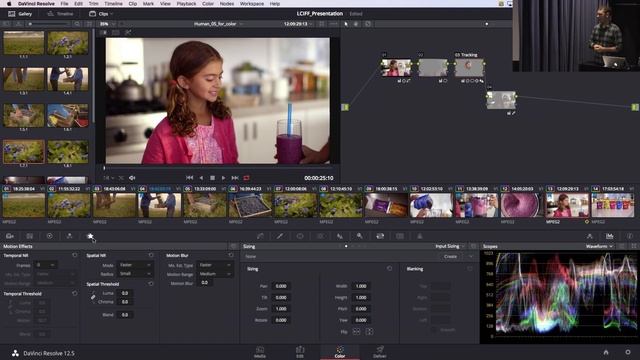Open the Human_05_for_color clip dropdown
This screenshot has height=360, width=640.
(x=218, y=24)
